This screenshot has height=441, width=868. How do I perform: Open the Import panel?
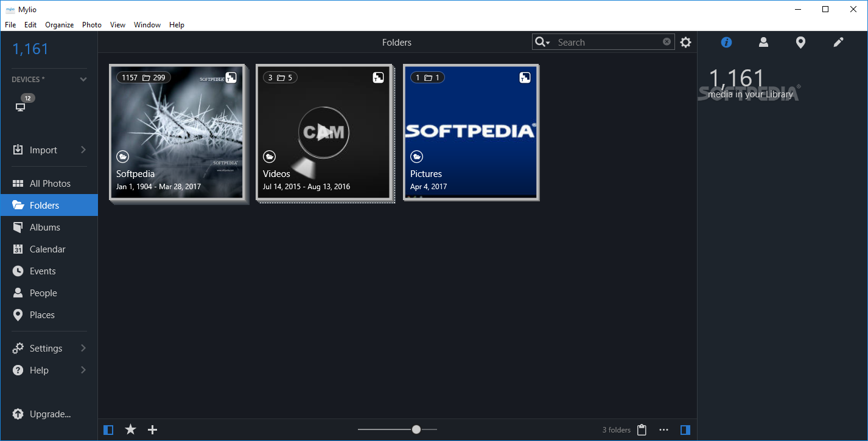[x=43, y=150]
